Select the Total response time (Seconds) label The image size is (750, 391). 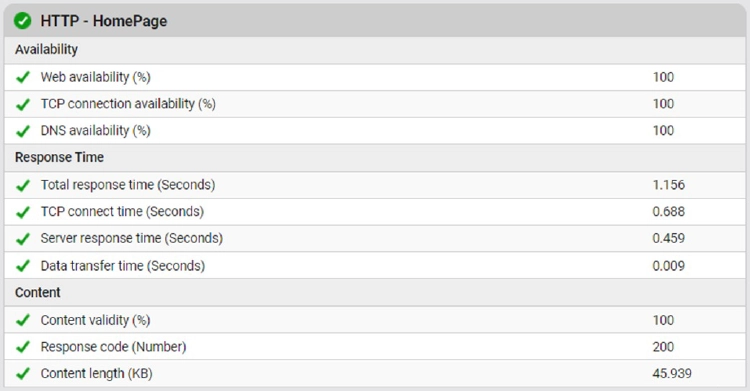point(128,185)
